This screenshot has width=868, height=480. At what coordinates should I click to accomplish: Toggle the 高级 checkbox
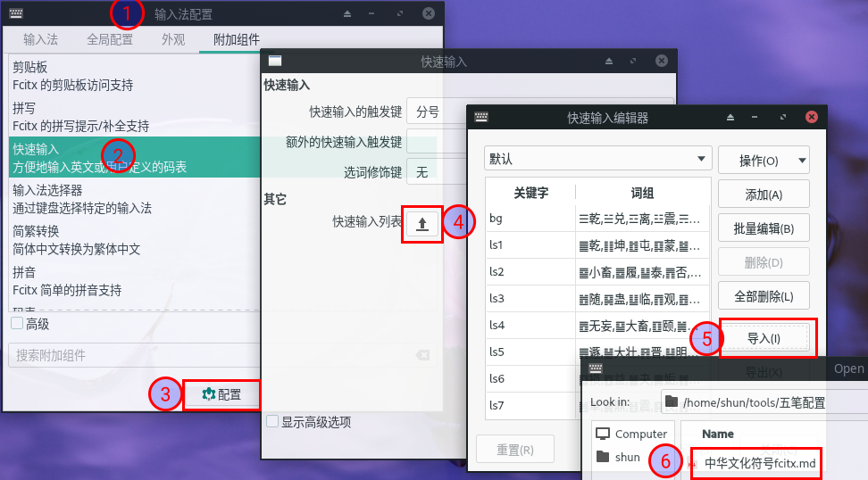[17, 324]
